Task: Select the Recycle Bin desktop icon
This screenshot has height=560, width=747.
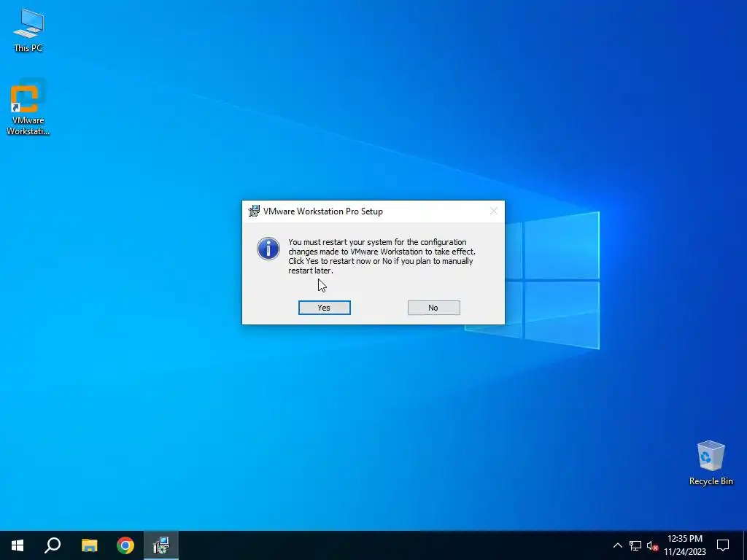Action: click(711, 463)
